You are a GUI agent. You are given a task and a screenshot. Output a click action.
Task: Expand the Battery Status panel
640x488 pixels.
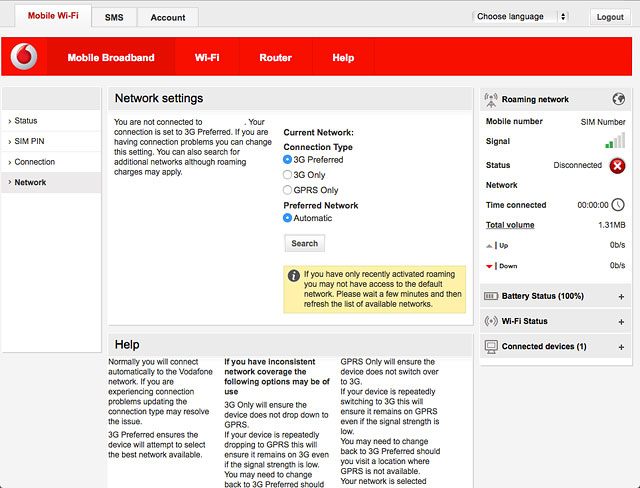(621, 297)
